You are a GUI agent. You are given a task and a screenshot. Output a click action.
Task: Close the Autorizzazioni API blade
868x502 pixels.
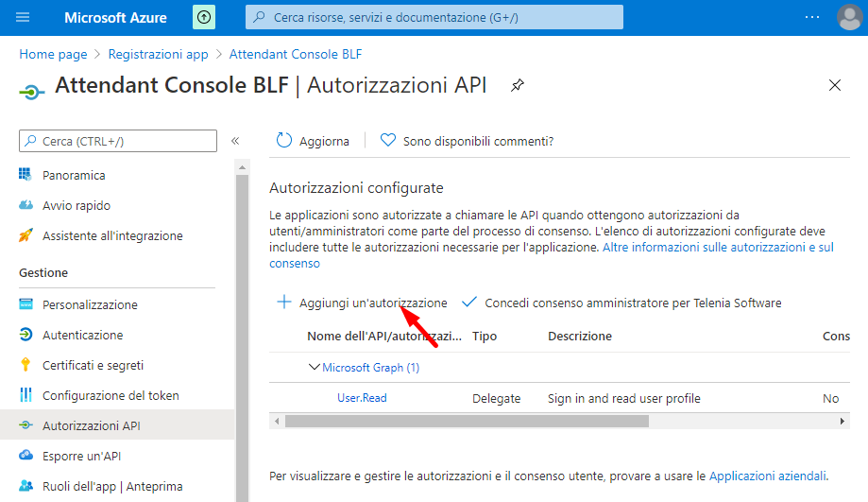[x=835, y=85]
